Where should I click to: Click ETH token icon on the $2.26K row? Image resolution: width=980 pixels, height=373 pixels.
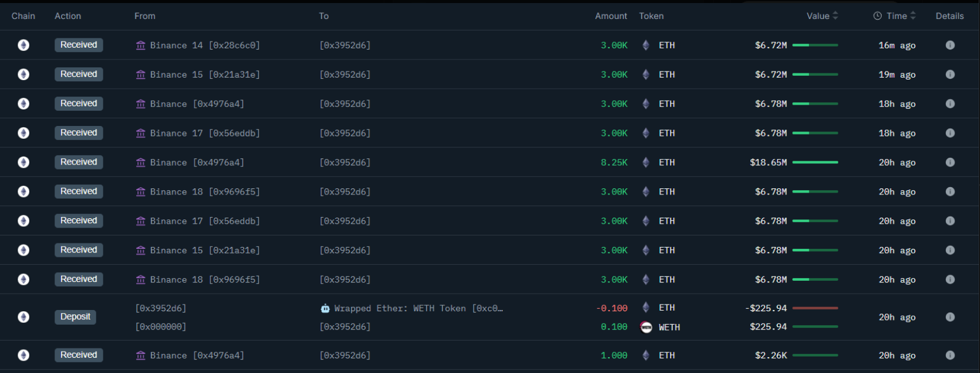pyautogui.click(x=646, y=355)
